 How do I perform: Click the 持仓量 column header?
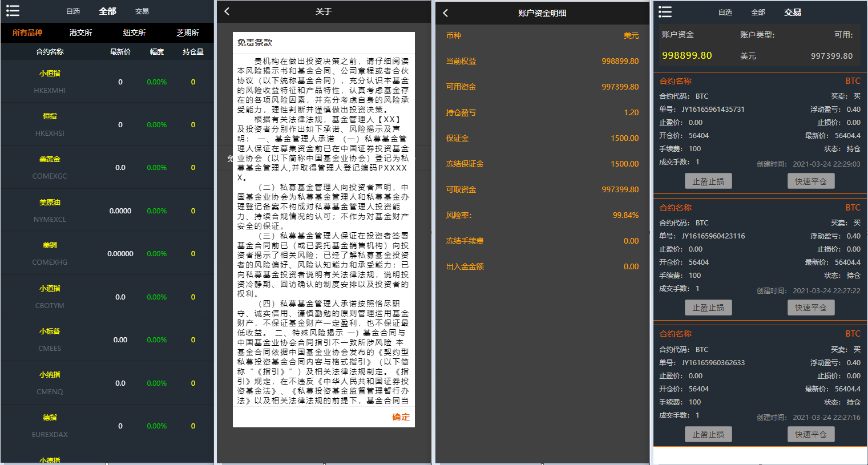(193, 51)
